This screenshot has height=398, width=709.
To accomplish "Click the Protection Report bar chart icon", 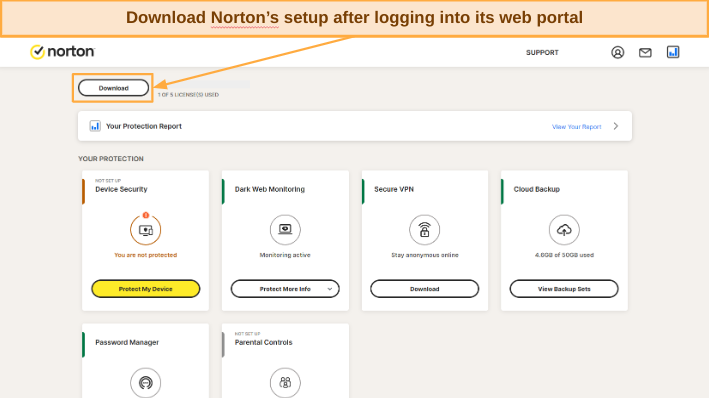I will 95,126.
